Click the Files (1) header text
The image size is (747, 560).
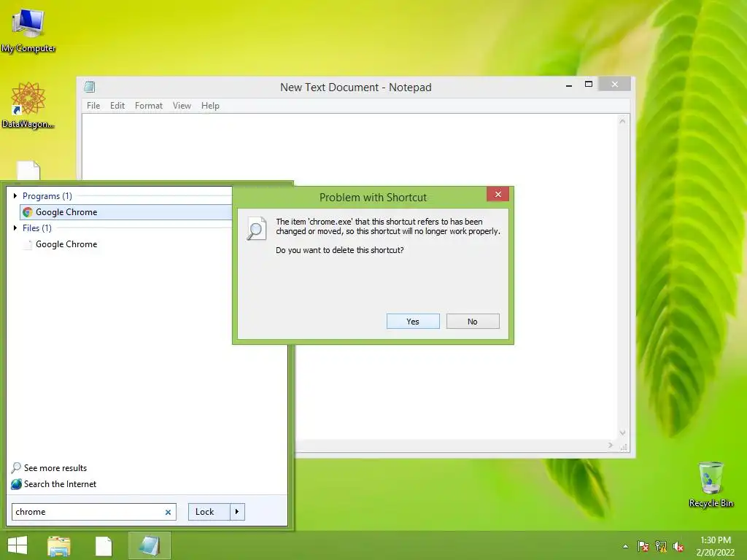pyautogui.click(x=36, y=227)
